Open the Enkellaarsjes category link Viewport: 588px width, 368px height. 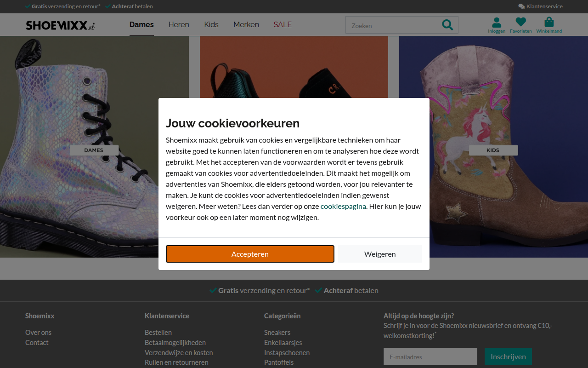point(283,342)
